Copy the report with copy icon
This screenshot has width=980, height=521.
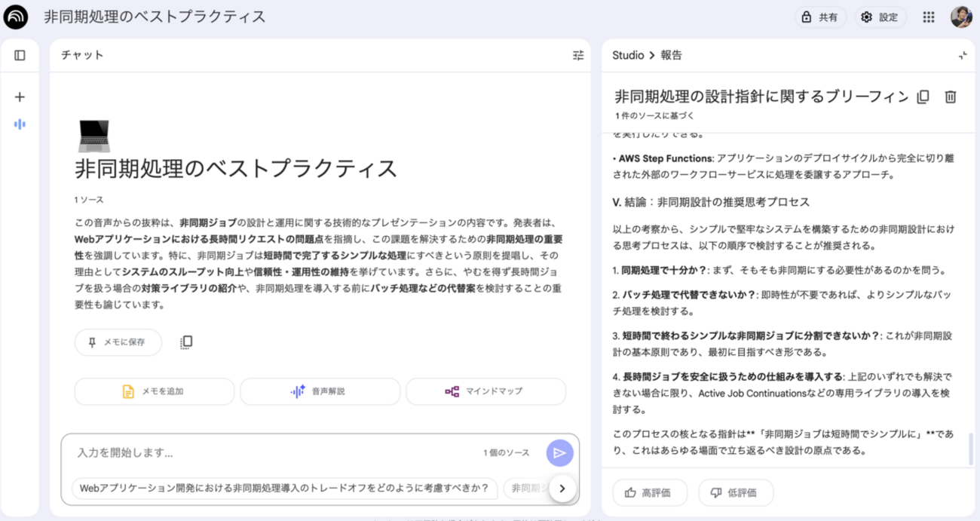(923, 97)
